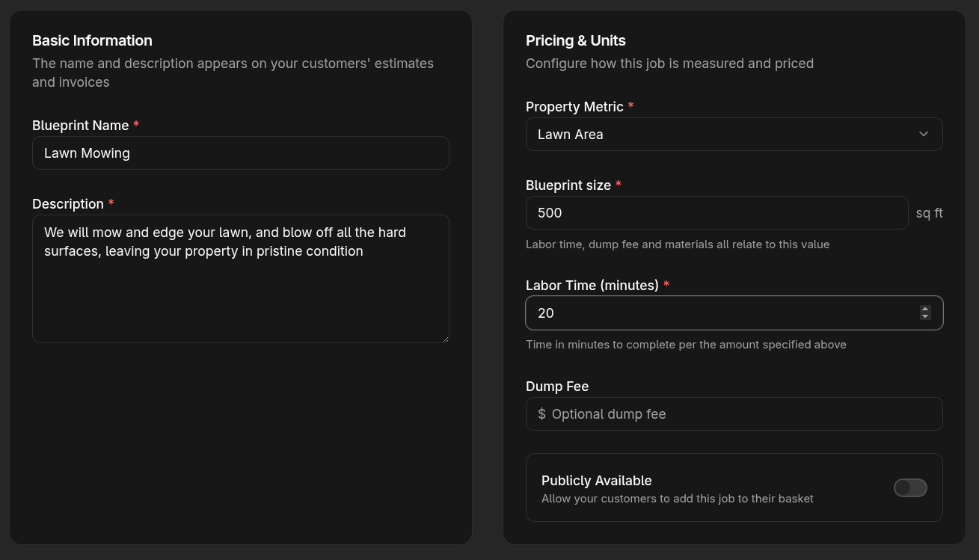Click the Description field label

click(68, 204)
